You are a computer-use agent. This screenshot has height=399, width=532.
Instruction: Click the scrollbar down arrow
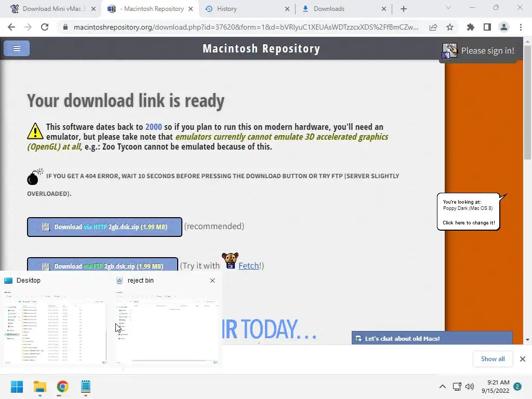(x=527, y=340)
